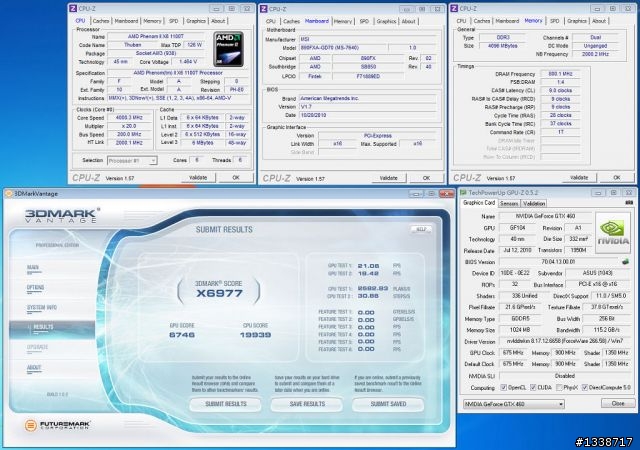This screenshot has height=450, width=640.
Task: Click OK in the right Memory CPU-Z window
Action: (617, 178)
